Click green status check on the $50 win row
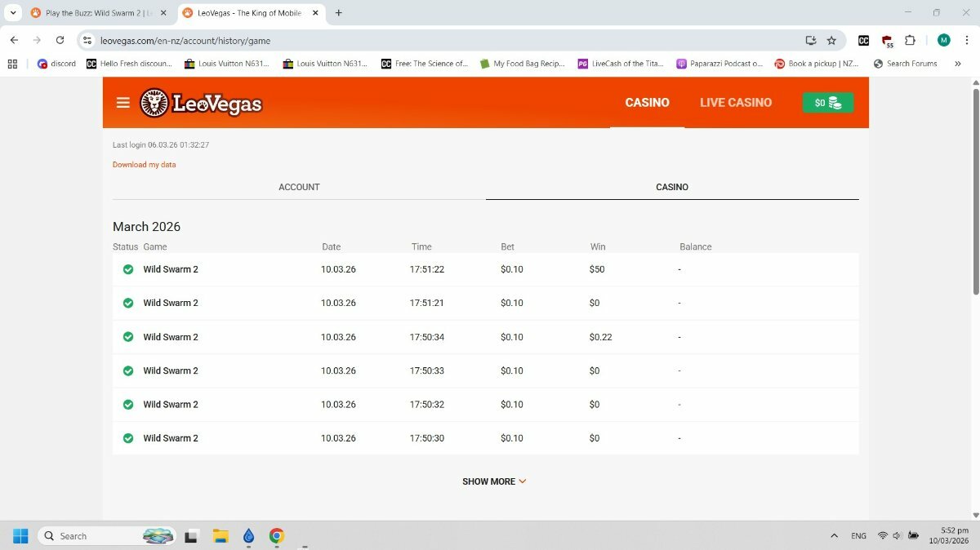This screenshot has height=550, width=980. pyautogui.click(x=128, y=269)
